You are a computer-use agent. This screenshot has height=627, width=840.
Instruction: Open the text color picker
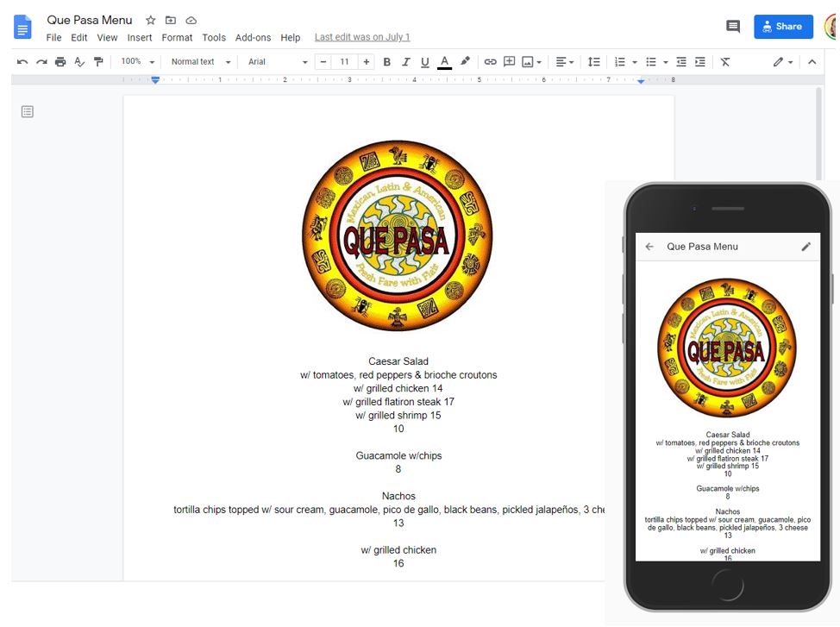click(445, 62)
